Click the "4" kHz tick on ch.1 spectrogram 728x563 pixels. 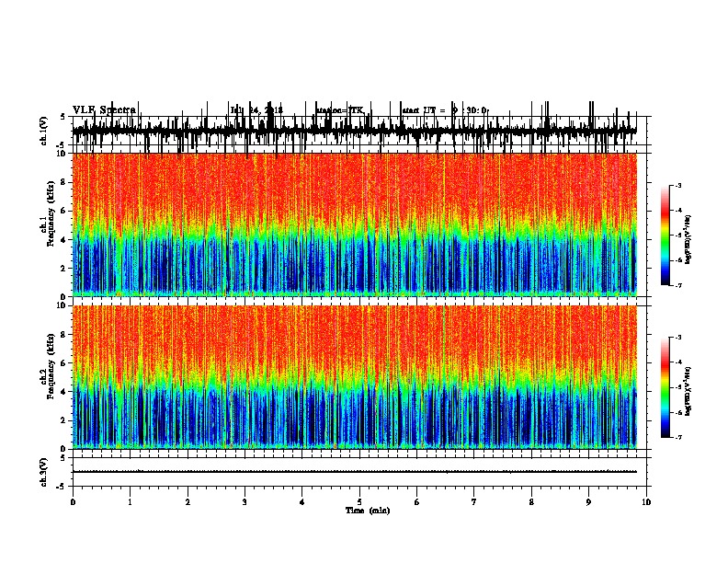[65, 240]
